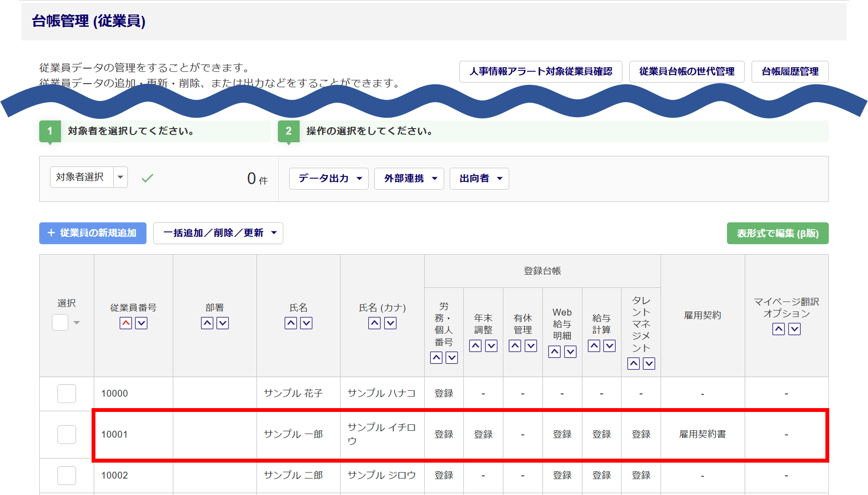
Task: Sort 年末調整 column descending
Action: click(491, 346)
